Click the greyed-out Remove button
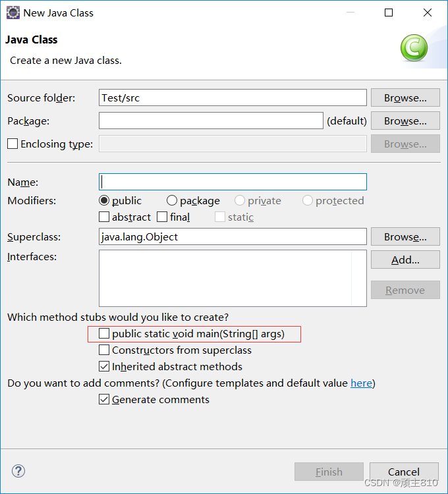Viewport: 448px width, 494px height. (x=405, y=290)
